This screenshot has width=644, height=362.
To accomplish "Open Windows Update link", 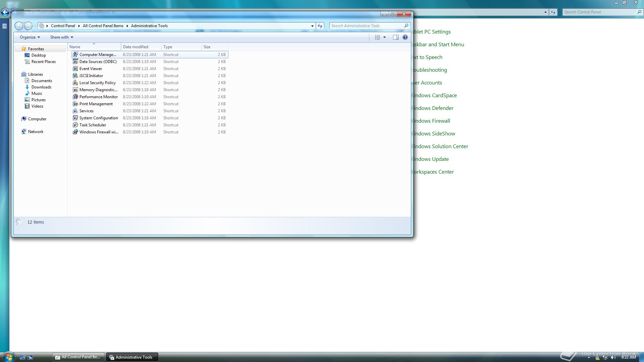I will [x=431, y=159].
